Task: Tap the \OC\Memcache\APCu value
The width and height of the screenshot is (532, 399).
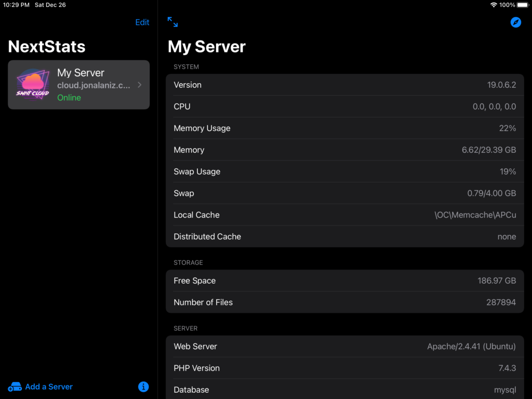Action: (x=475, y=215)
